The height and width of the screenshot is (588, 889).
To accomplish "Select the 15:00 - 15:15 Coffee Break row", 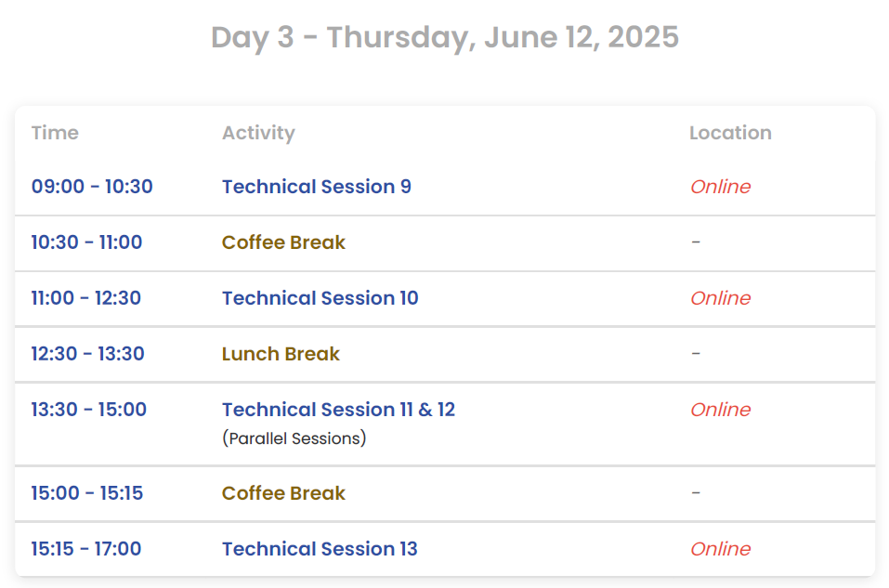I will pyautogui.click(x=283, y=493).
